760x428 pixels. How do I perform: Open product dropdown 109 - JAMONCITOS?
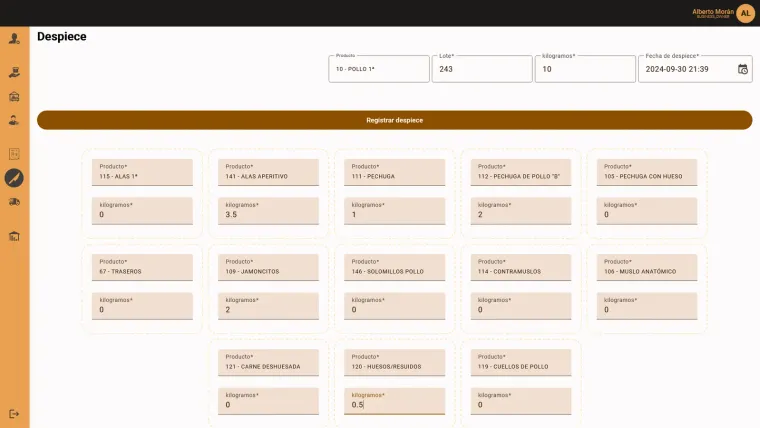pyautogui.click(x=269, y=267)
